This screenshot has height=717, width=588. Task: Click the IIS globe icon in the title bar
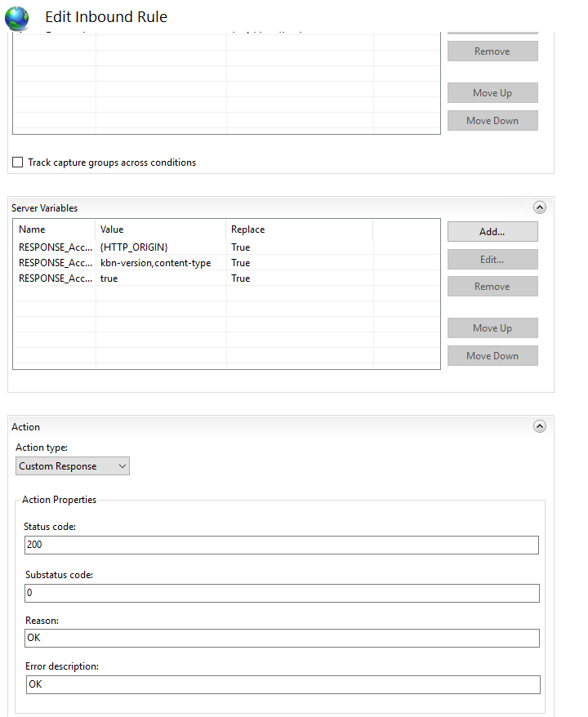click(x=16, y=18)
